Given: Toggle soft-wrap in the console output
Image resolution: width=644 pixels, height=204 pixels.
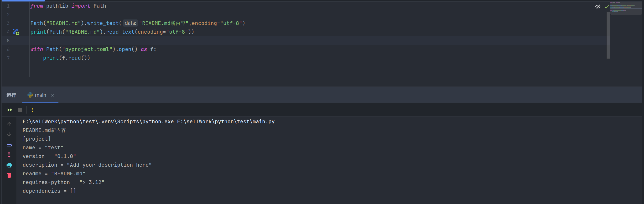Looking at the screenshot, I should [x=9, y=145].
